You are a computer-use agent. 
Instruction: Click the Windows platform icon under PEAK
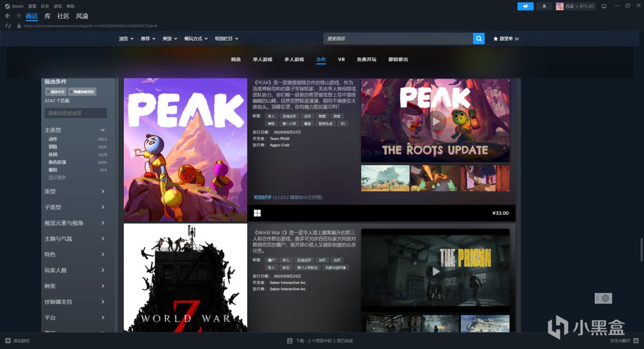pos(257,213)
